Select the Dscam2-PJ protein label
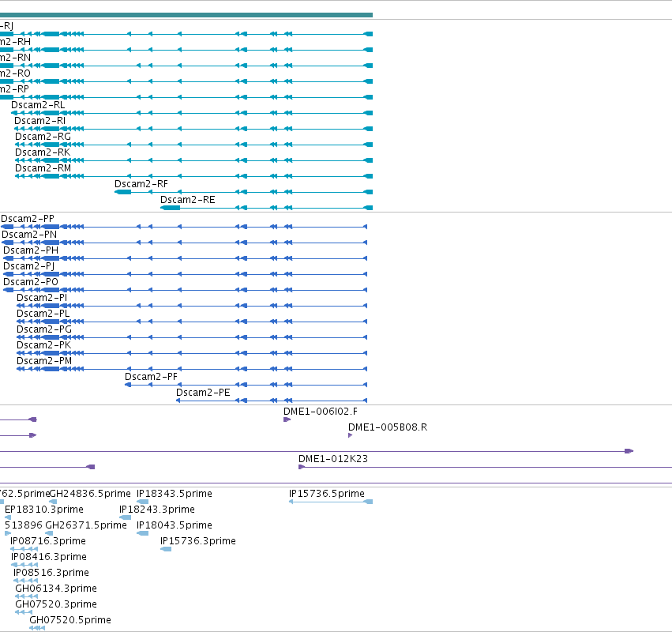Viewport: 672px width, 632px height. coord(28,267)
